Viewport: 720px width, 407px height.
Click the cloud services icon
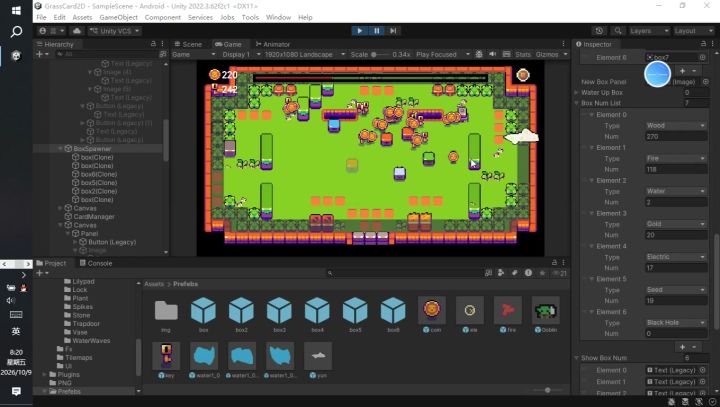(77, 31)
